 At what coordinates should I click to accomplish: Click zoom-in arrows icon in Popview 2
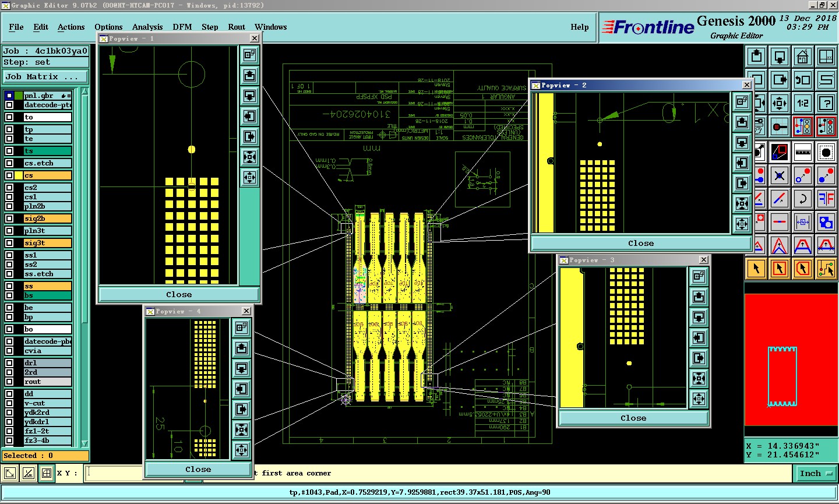click(x=742, y=203)
